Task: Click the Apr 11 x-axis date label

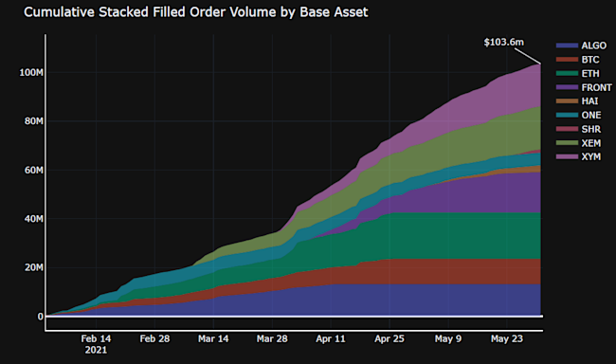Action: tap(331, 338)
